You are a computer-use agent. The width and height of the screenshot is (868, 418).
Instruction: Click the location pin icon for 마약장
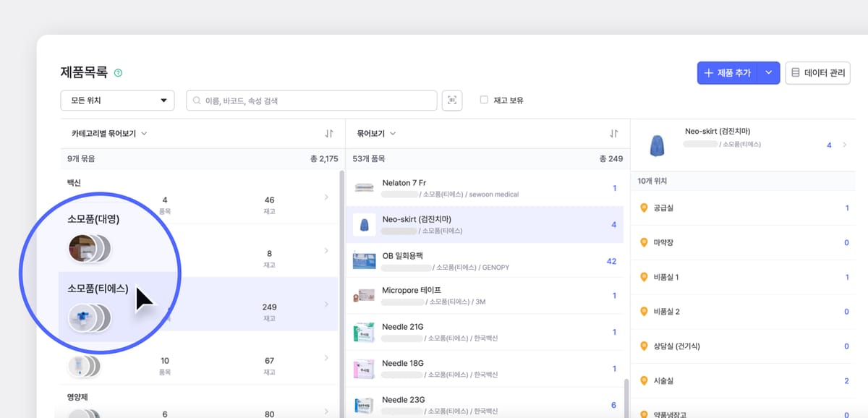tap(644, 242)
